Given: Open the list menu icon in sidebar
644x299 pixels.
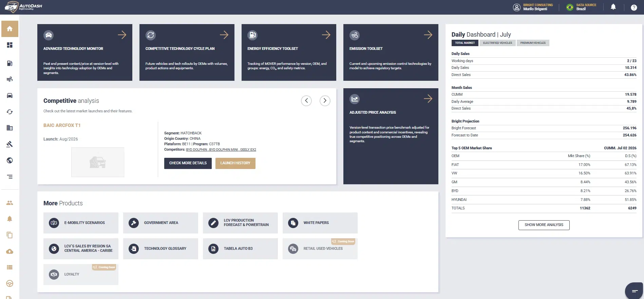Looking at the screenshot, I should (10, 177).
